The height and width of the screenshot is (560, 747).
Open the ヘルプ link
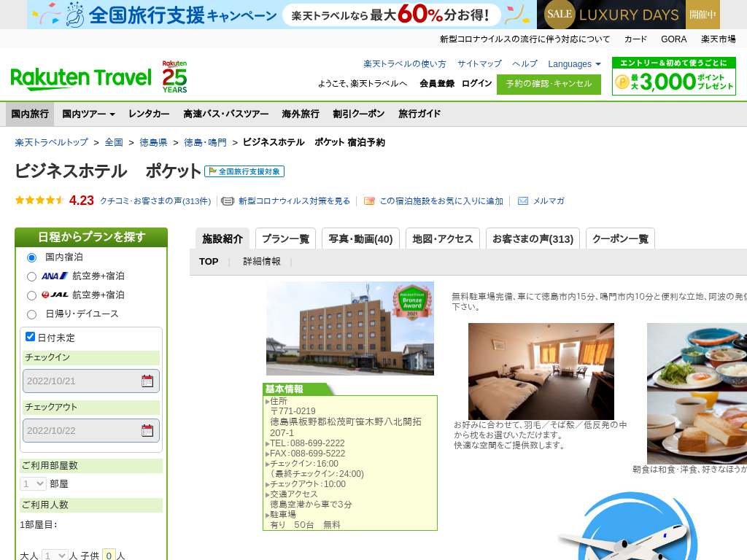coord(525,64)
